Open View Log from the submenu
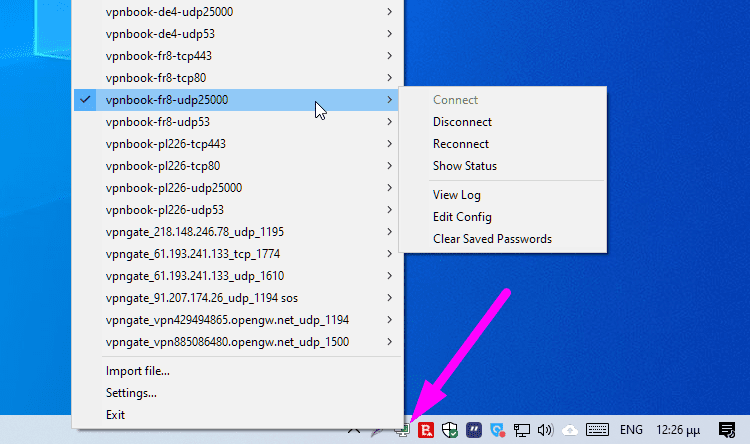 coord(457,195)
